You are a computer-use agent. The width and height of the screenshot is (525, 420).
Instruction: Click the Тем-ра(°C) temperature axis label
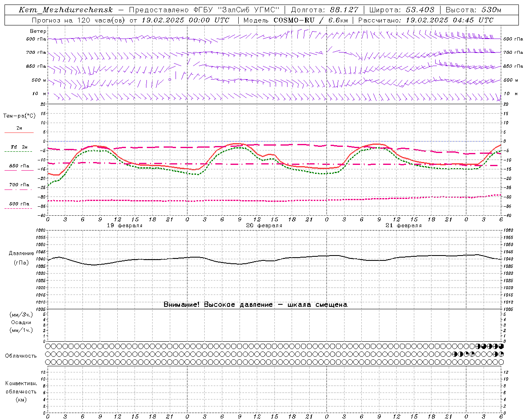[x=19, y=116]
